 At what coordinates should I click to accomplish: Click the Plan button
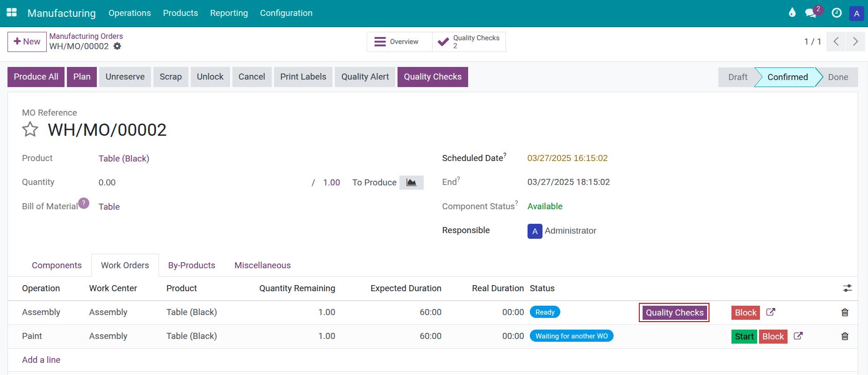[x=82, y=77]
